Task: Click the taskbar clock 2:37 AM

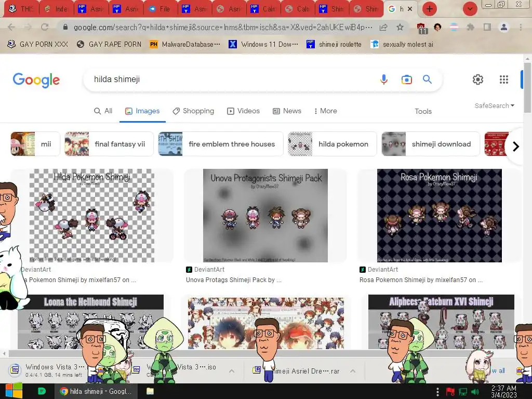Action: (x=504, y=392)
